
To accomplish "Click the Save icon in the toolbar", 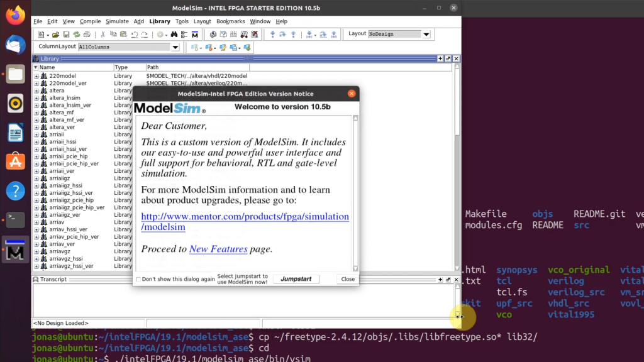I will tap(66, 35).
